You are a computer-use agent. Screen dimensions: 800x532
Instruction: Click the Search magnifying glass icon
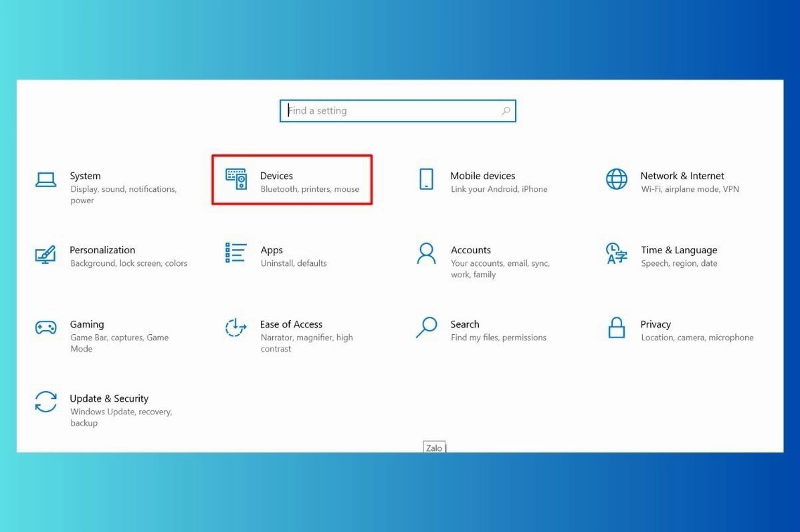(425, 327)
